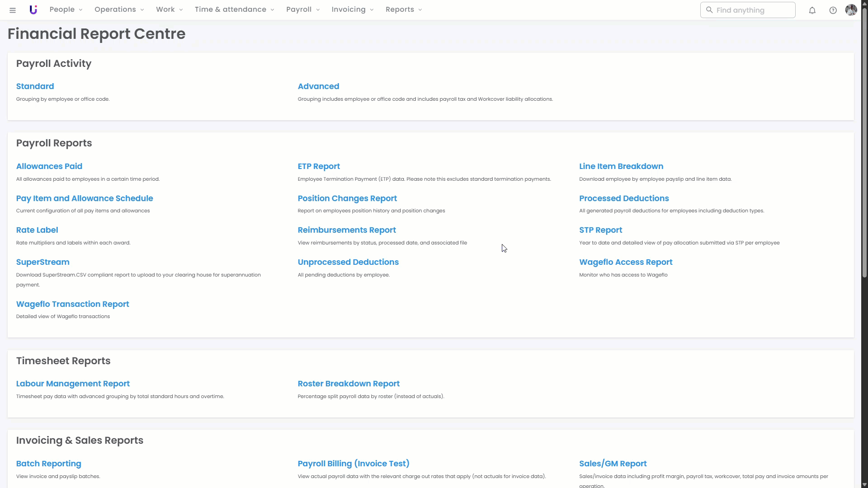This screenshot has height=488, width=868.
Task: Focus the Find anything search field
Action: point(753,10)
